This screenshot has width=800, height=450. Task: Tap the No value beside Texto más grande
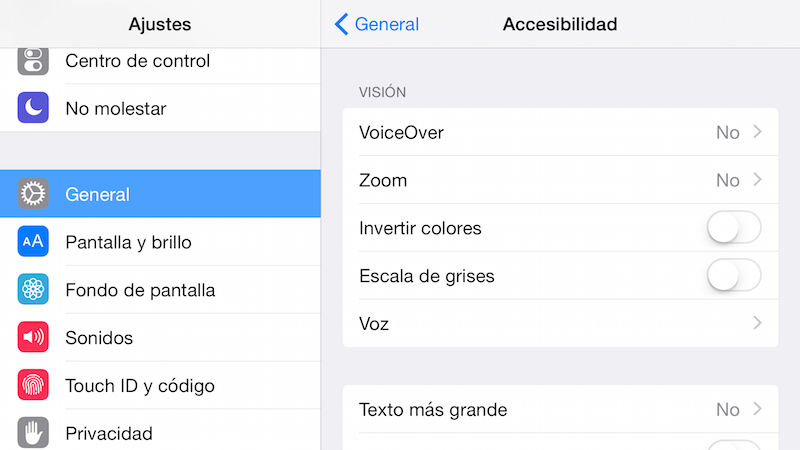[728, 409]
